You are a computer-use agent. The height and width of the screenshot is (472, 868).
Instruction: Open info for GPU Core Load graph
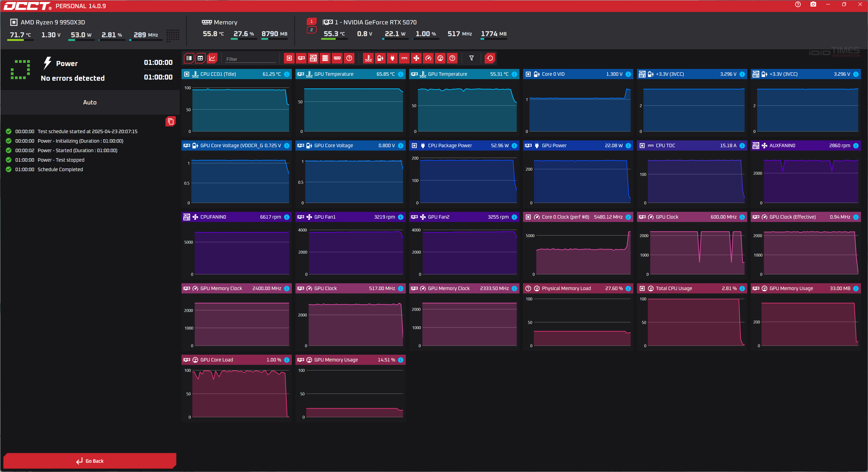coord(286,360)
